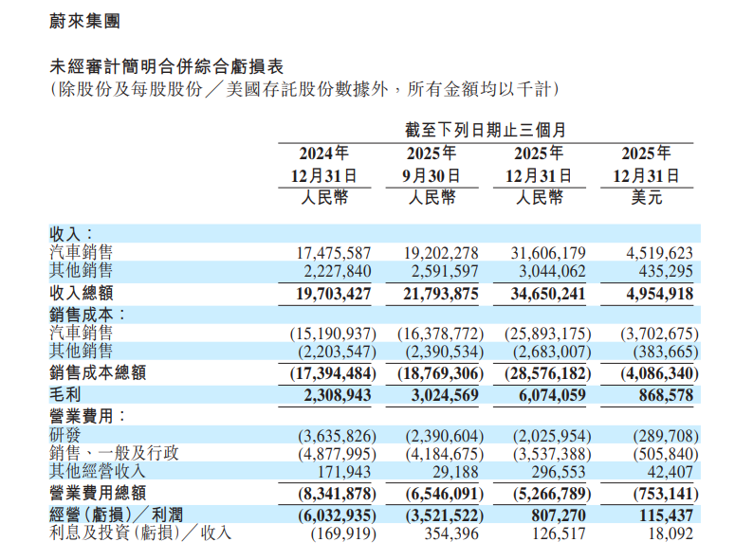Click the value 19,202,278
The width and height of the screenshot is (735, 560).
[x=441, y=253]
